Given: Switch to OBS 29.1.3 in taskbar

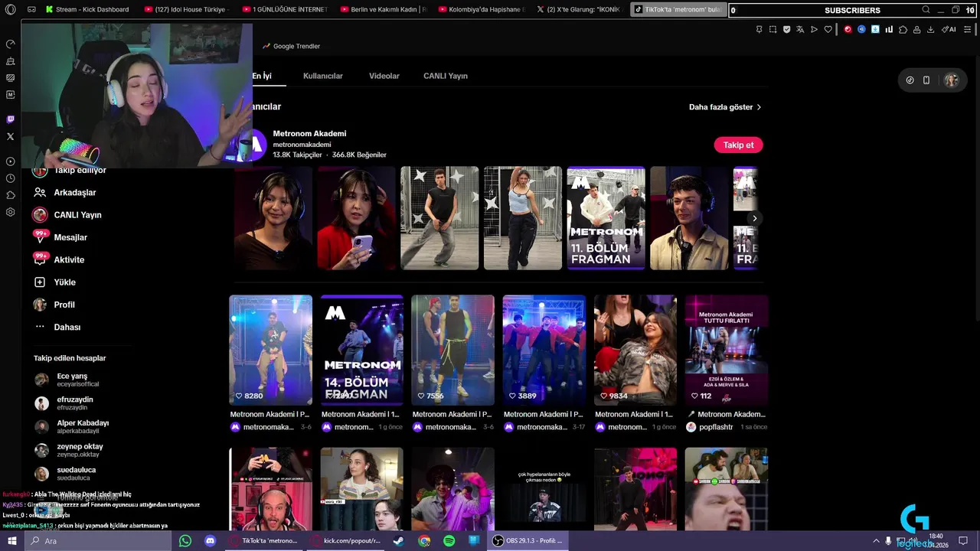Looking at the screenshot, I should [x=527, y=541].
